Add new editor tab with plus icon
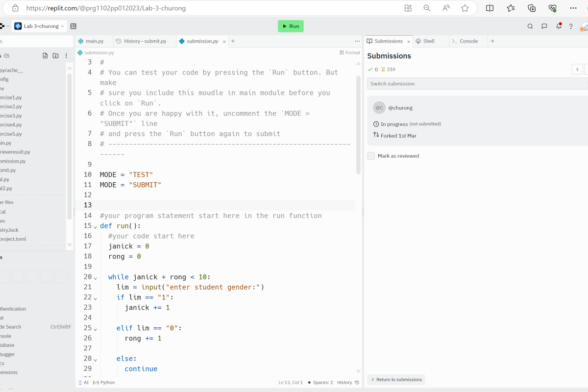Viewport: 588px width, 392px height. coord(233,41)
